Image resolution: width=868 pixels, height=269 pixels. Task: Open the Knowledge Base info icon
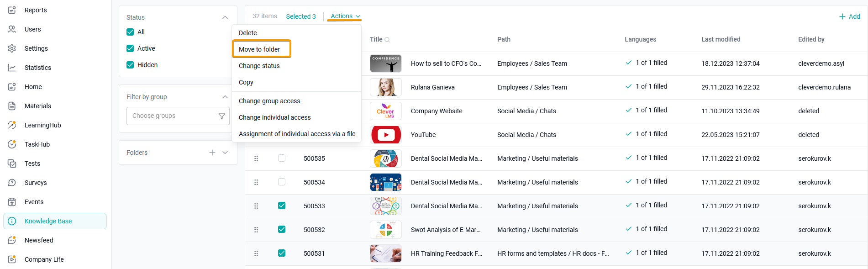(x=12, y=221)
